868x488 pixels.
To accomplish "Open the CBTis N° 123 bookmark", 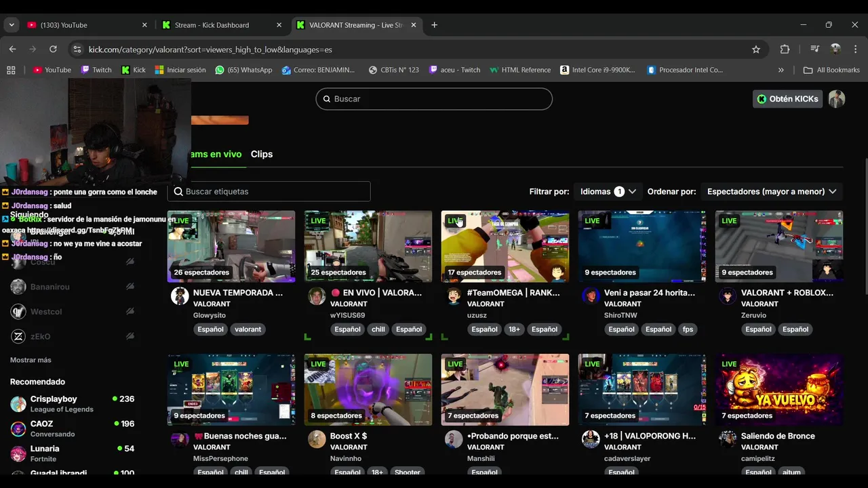I will coord(394,70).
